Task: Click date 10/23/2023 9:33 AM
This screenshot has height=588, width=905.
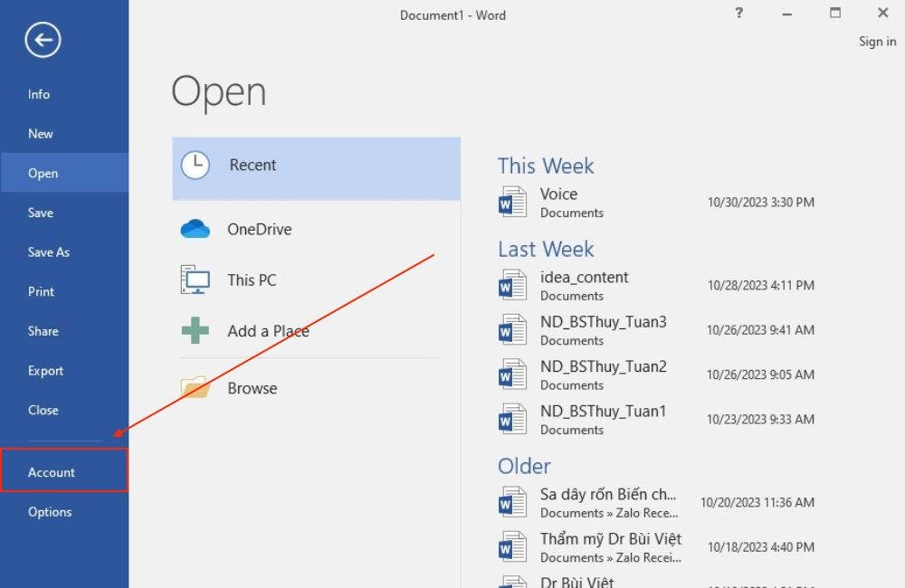Action: coord(760,419)
